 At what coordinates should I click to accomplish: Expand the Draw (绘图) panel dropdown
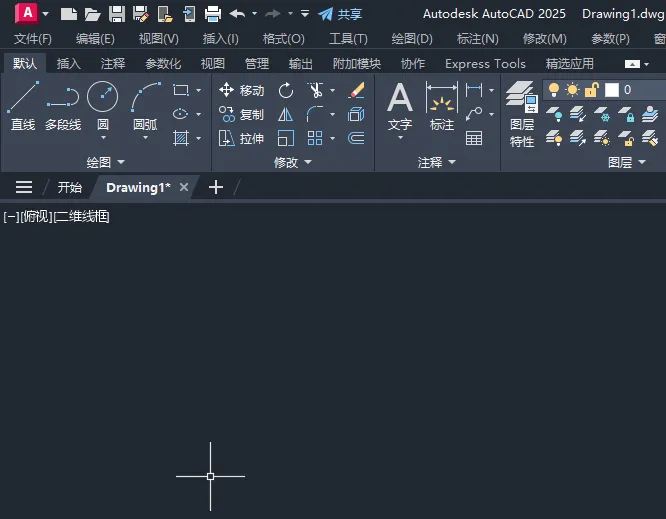pyautogui.click(x=122, y=162)
